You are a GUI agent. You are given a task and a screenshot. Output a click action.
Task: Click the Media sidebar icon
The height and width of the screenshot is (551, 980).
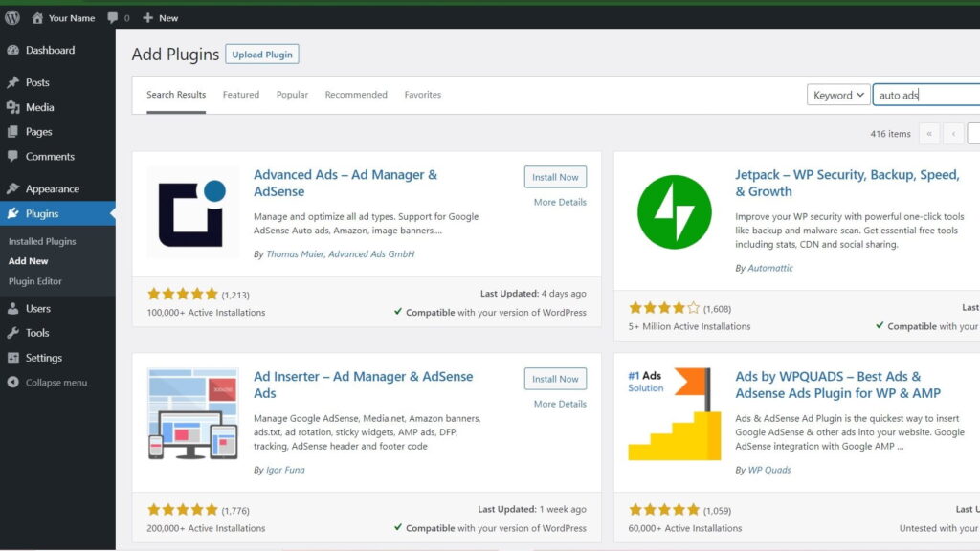tap(13, 107)
